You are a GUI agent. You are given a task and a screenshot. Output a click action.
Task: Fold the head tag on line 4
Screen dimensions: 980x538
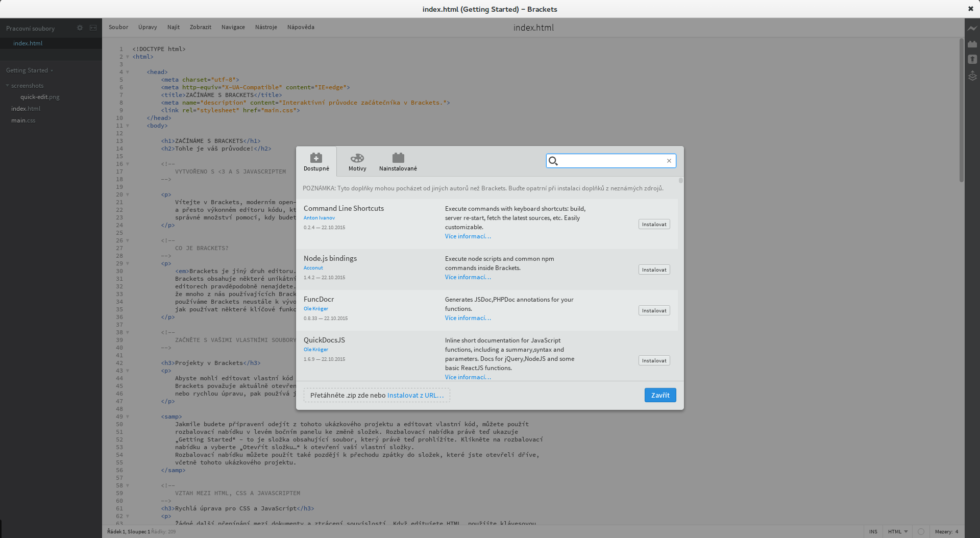(x=128, y=72)
